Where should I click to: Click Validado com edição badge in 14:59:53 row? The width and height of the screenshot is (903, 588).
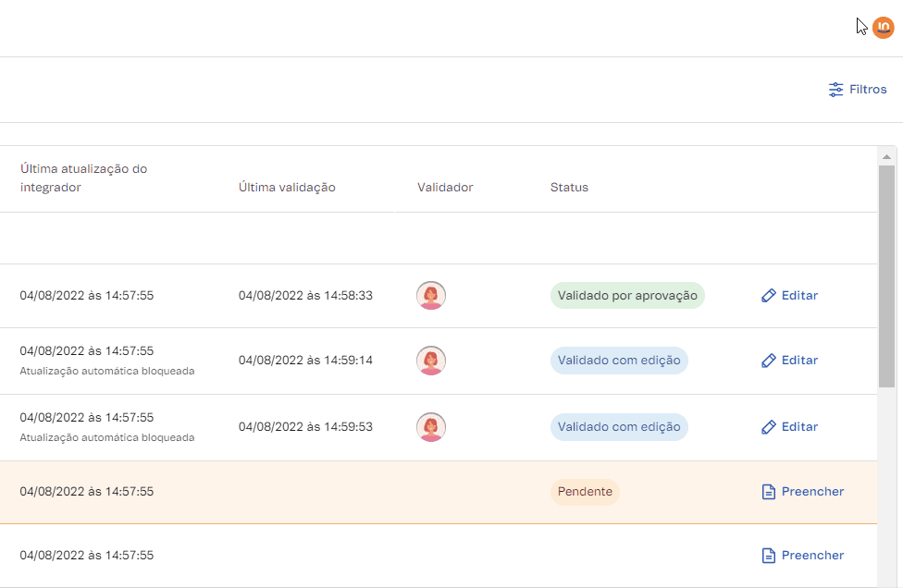point(619,427)
